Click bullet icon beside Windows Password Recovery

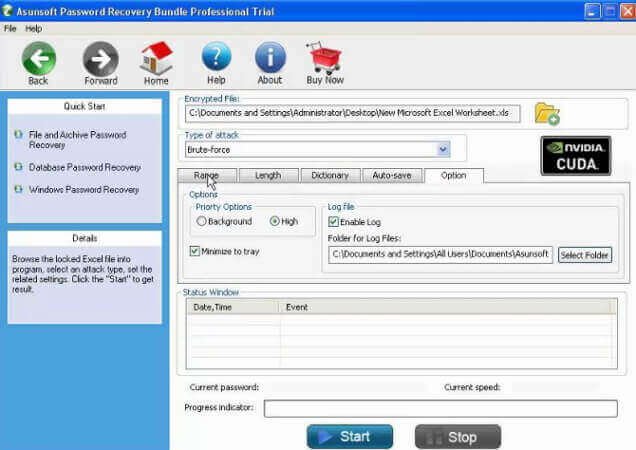point(18,189)
